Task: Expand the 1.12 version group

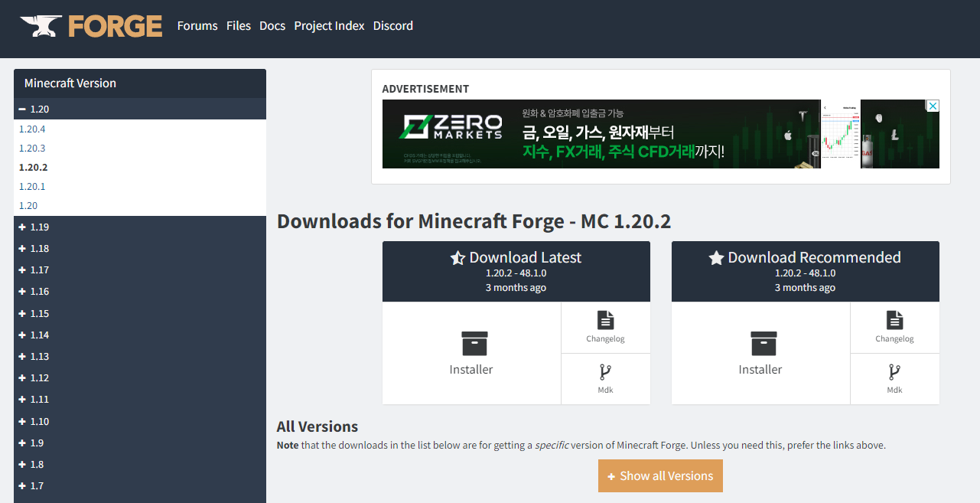Action: click(140, 378)
